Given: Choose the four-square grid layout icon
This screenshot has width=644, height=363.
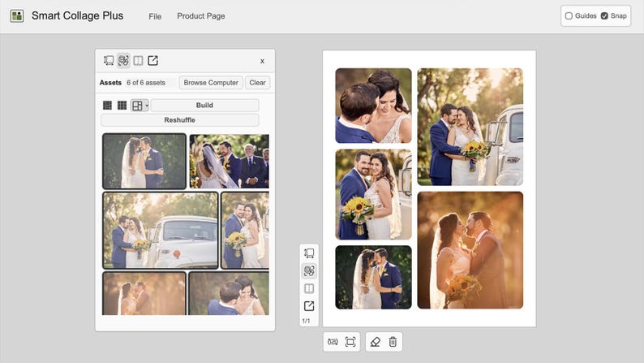Looking at the screenshot, I should tap(108, 106).
